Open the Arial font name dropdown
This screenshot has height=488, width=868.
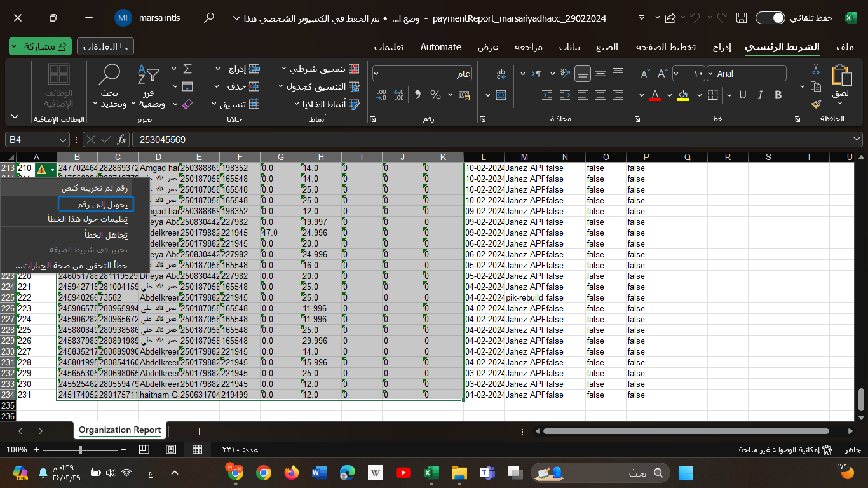pos(711,74)
